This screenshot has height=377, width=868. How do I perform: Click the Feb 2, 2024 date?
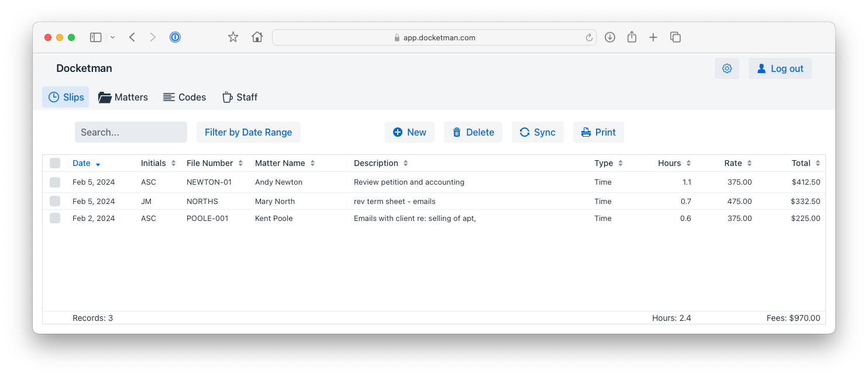(x=94, y=218)
